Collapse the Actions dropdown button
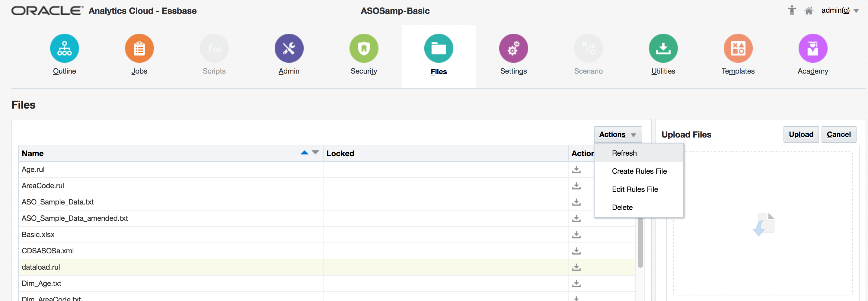 617,134
